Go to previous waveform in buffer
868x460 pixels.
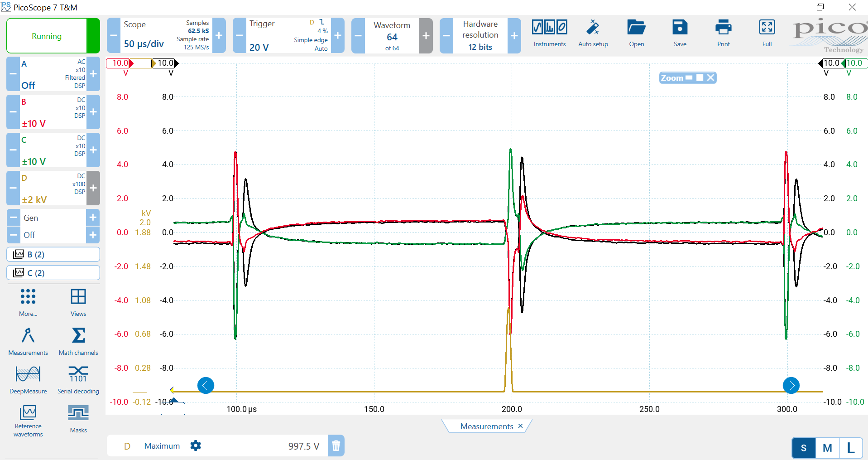coord(358,35)
